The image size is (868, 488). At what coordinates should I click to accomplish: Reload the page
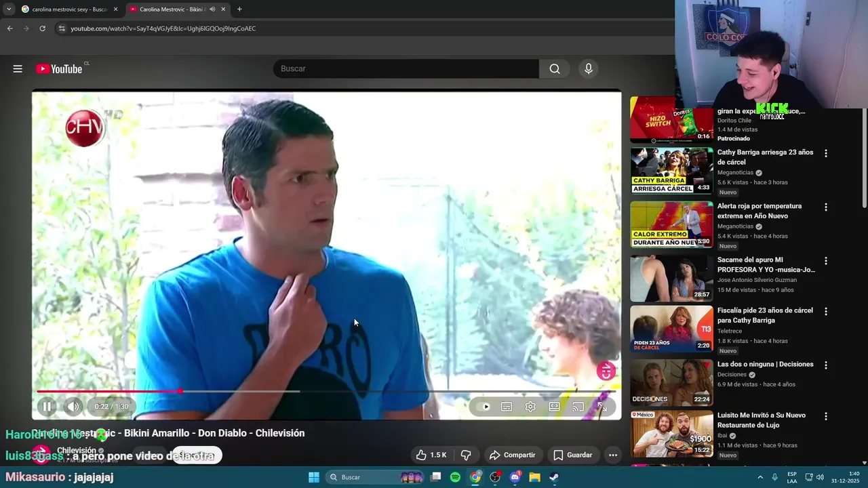[x=42, y=28]
